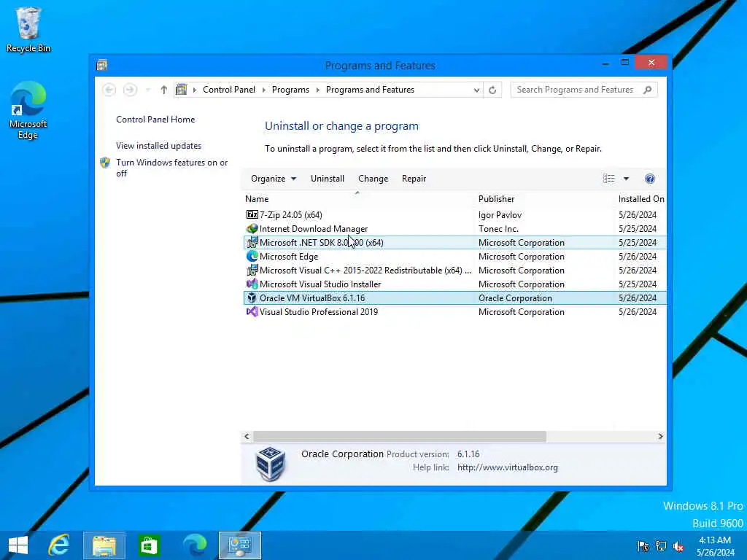Image resolution: width=747 pixels, height=560 pixels.
Task: Click the Change toolbar command
Action: (373, 179)
